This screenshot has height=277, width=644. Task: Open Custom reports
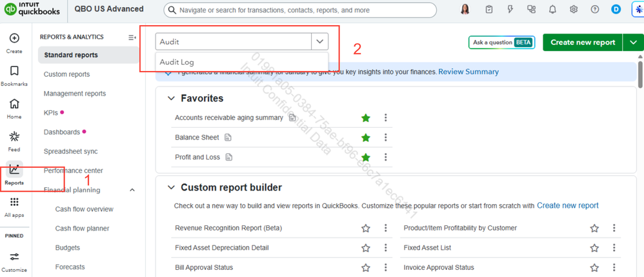point(66,74)
